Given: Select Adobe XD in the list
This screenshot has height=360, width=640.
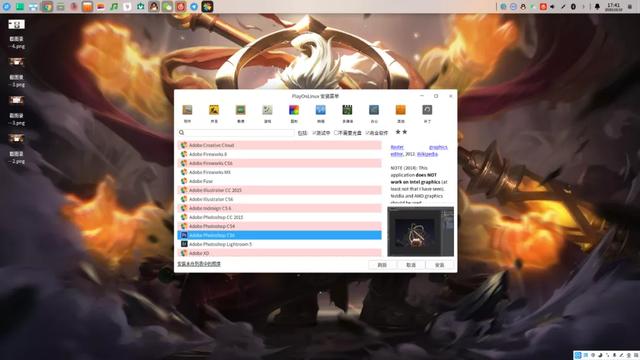Looking at the screenshot, I should click(x=280, y=253).
